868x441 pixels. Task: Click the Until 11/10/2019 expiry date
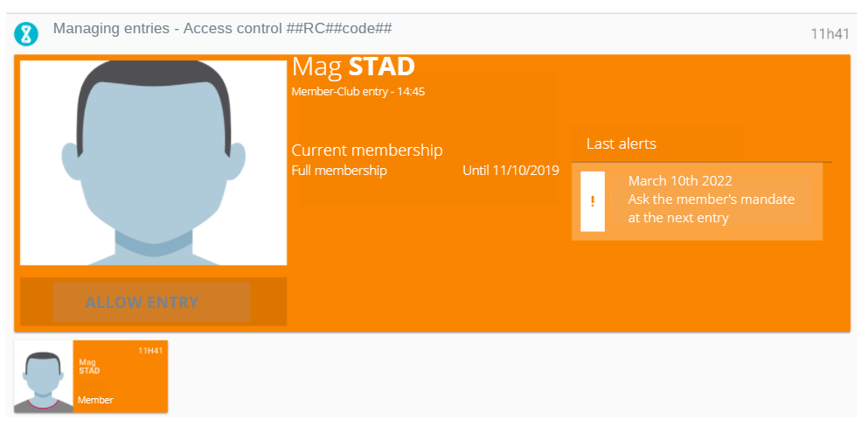(510, 171)
